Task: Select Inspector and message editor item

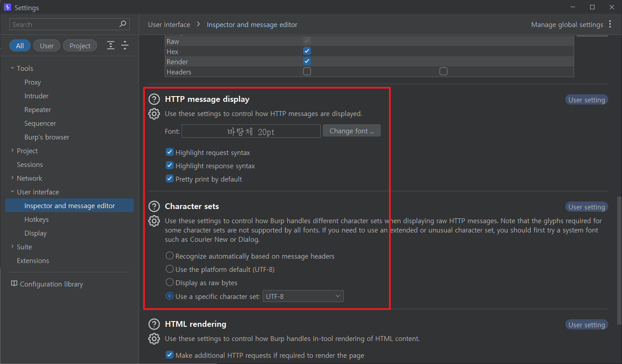Action: coord(70,205)
